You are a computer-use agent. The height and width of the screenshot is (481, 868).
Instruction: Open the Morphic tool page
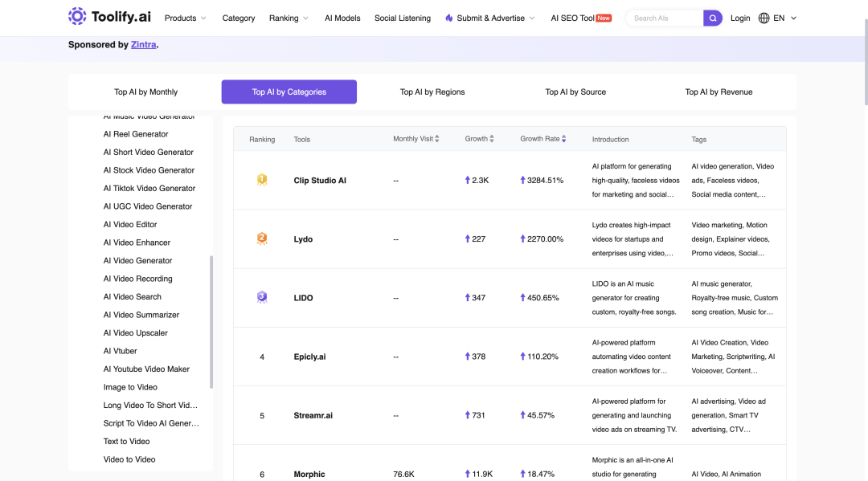point(309,474)
